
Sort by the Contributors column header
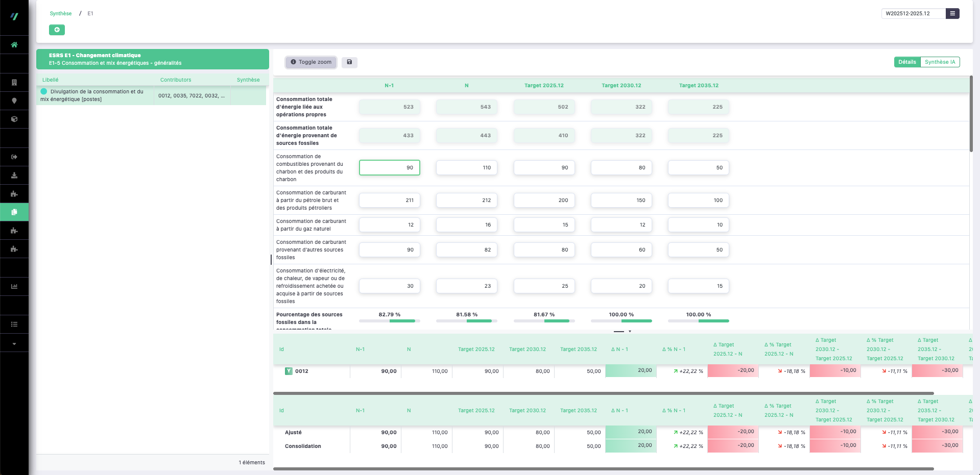tap(176, 80)
